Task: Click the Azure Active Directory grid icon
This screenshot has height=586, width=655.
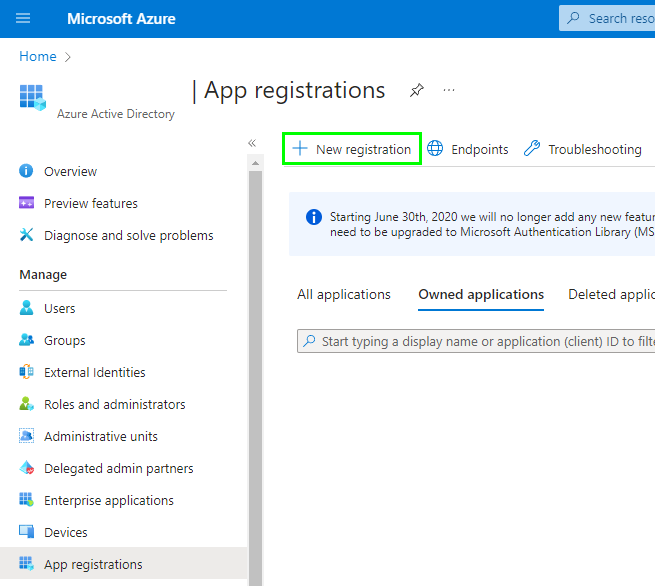Action: point(33,97)
